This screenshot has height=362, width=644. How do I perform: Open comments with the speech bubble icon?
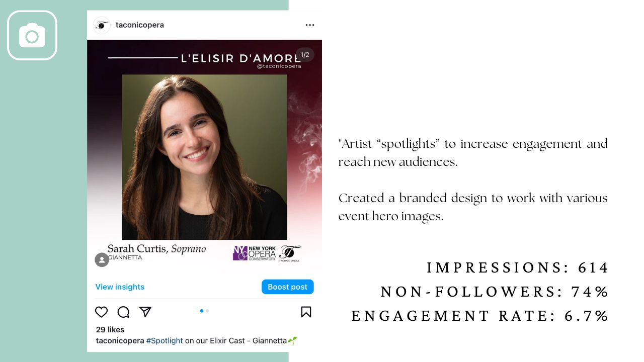pos(123,312)
